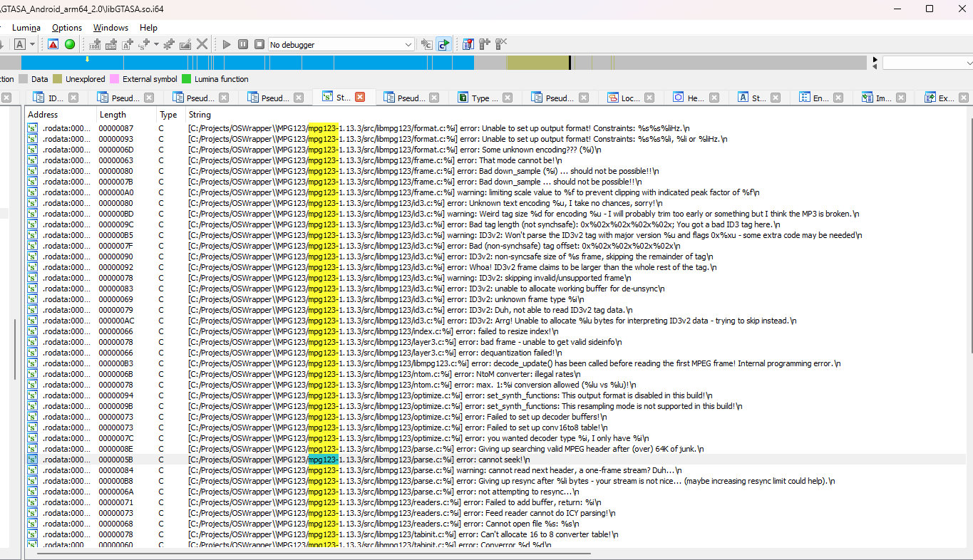Sort strings by the Address column header
This screenshot has width=973, height=560.
61,114
